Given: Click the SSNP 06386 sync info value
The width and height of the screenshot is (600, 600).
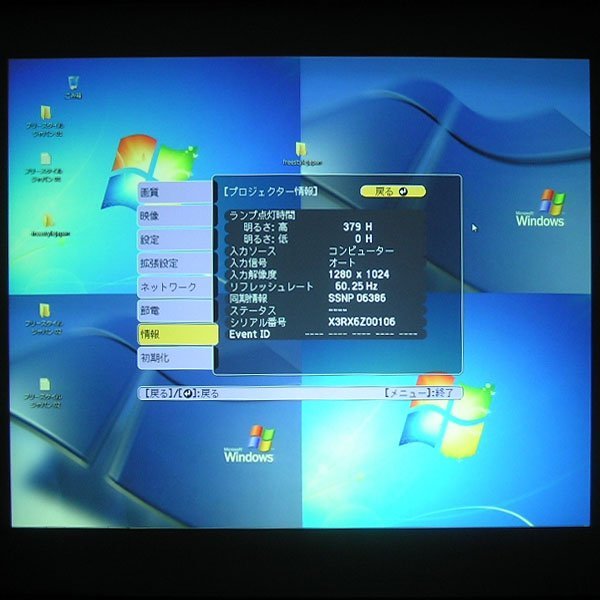Looking at the screenshot, I should 357,298.
